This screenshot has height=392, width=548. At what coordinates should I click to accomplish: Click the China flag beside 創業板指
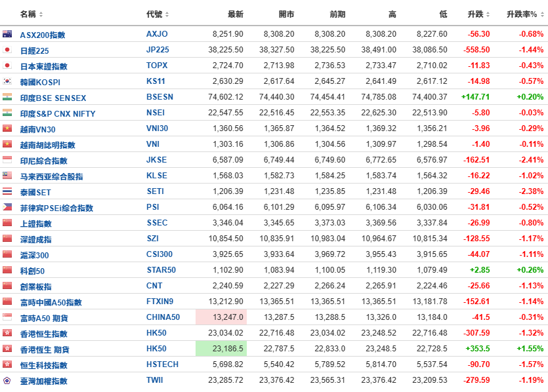click(x=7, y=285)
